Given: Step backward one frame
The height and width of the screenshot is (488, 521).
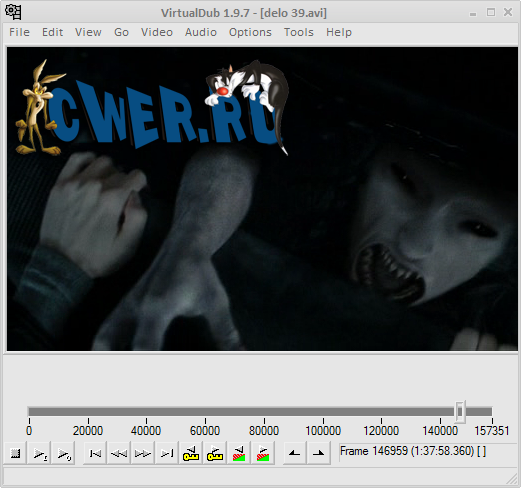Looking at the screenshot, I should (119, 453).
